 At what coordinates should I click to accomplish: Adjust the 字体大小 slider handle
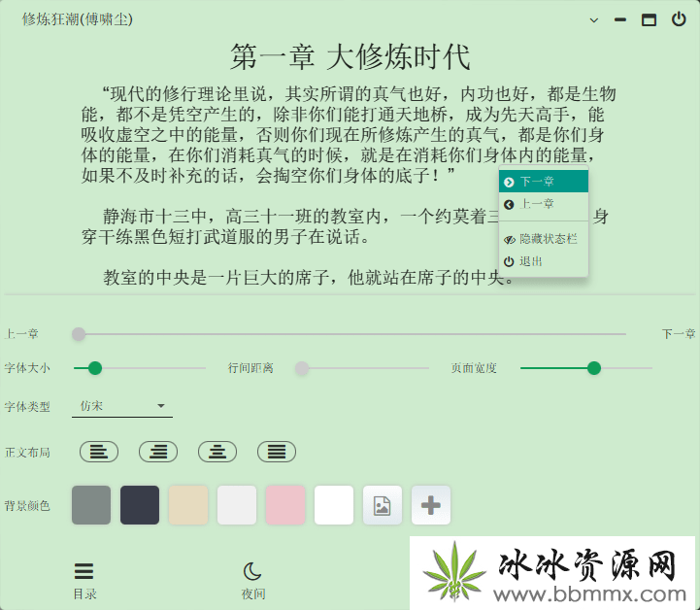click(95, 368)
